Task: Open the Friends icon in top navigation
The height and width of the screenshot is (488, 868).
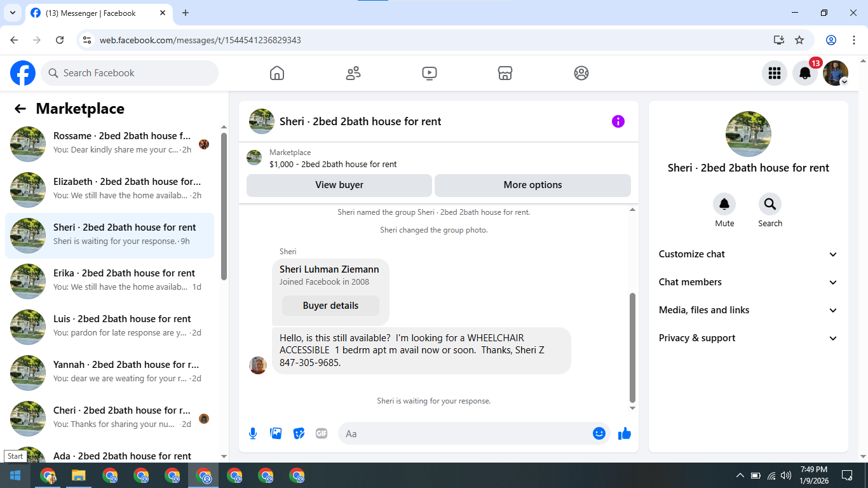Action: click(x=353, y=73)
